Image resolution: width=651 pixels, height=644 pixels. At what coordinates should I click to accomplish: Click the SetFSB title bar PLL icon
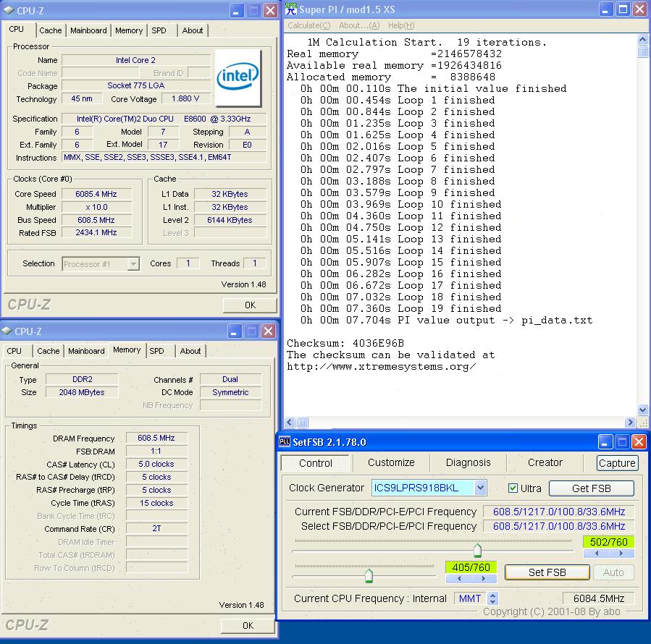[285, 442]
